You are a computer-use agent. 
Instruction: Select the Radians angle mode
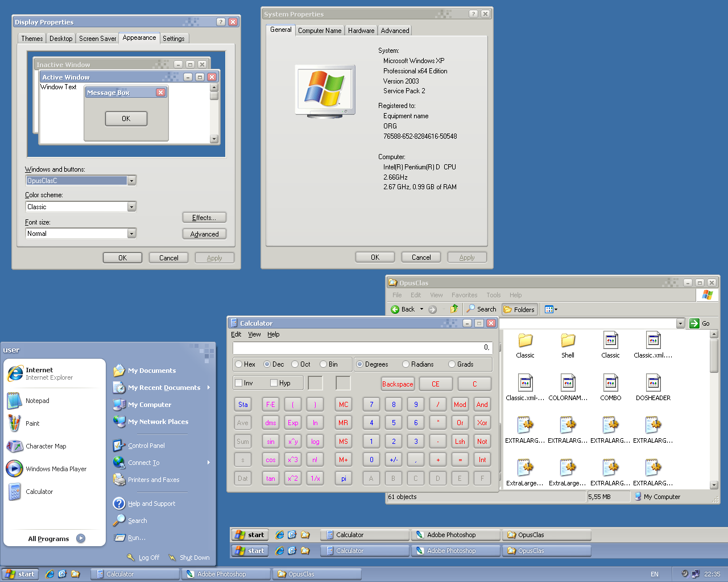(406, 364)
